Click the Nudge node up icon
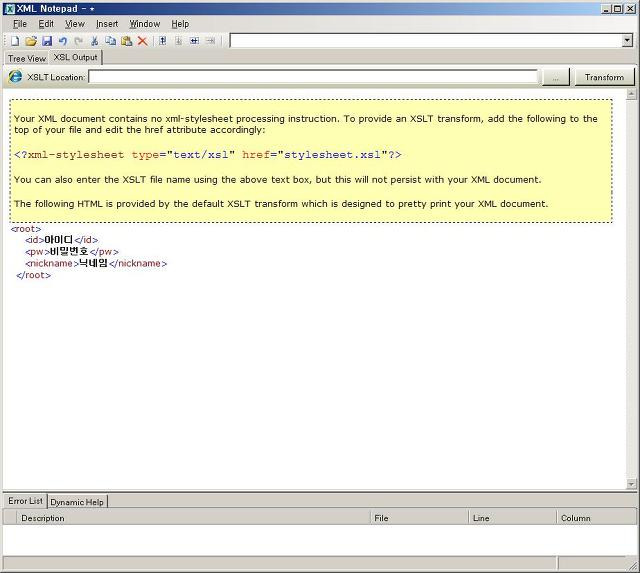Screen dimensions: 640x573 [x=162, y=41]
